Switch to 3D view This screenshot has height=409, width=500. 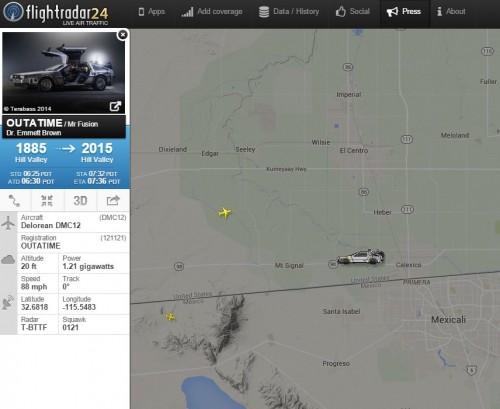pos(80,201)
